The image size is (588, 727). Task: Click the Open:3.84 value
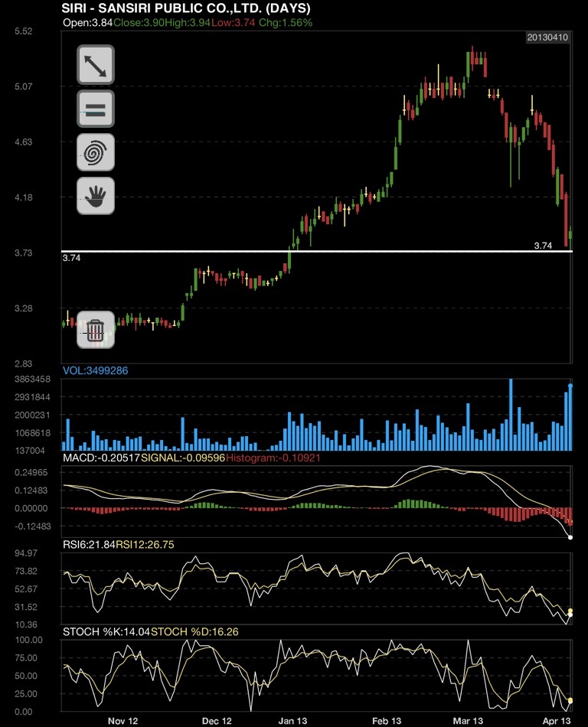(87, 23)
